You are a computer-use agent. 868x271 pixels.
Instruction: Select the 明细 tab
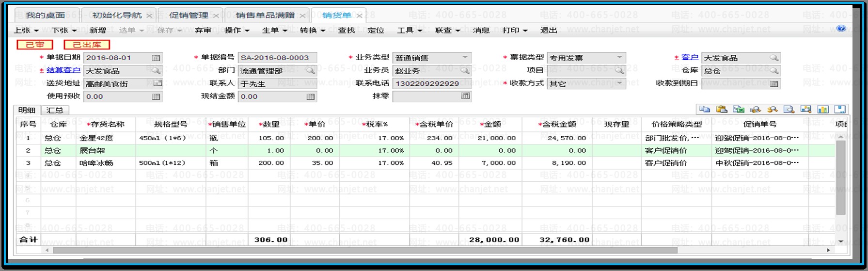pyautogui.click(x=27, y=110)
